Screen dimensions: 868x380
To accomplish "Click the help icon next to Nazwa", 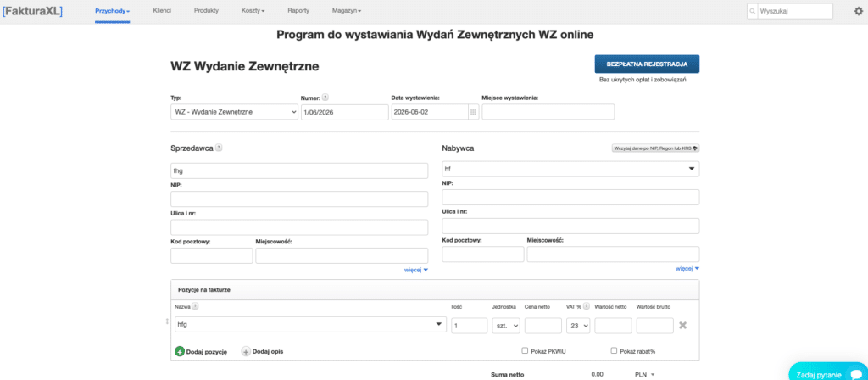I will click(x=195, y=306).
